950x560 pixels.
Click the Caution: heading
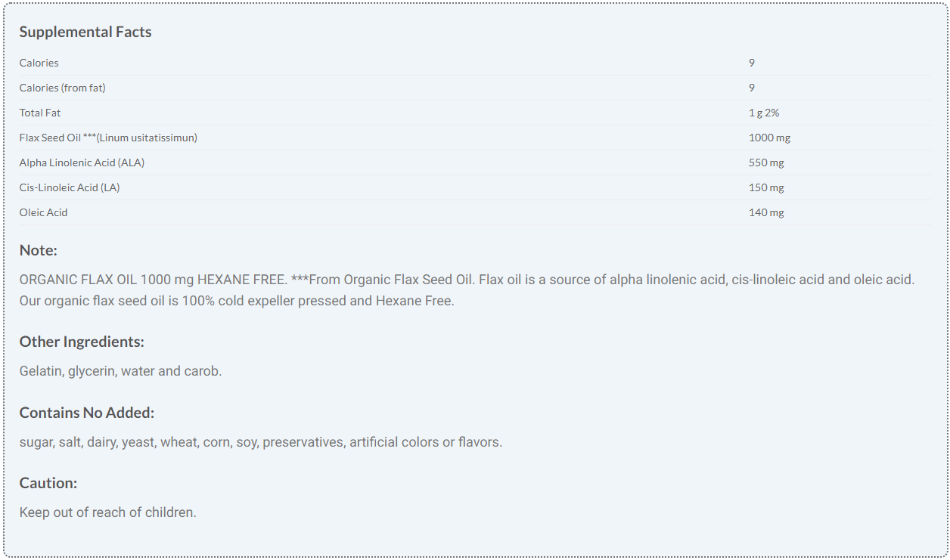[x=48, y=483]
